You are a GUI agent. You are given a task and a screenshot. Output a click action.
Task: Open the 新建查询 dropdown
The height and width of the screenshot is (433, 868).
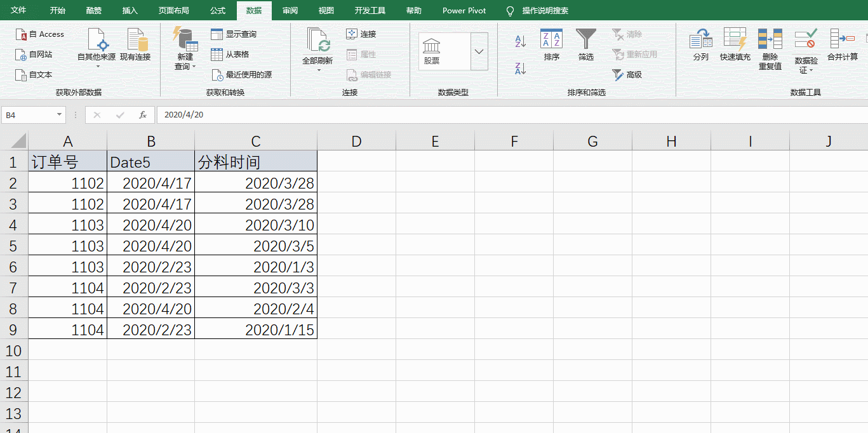(x=185, y=48)
